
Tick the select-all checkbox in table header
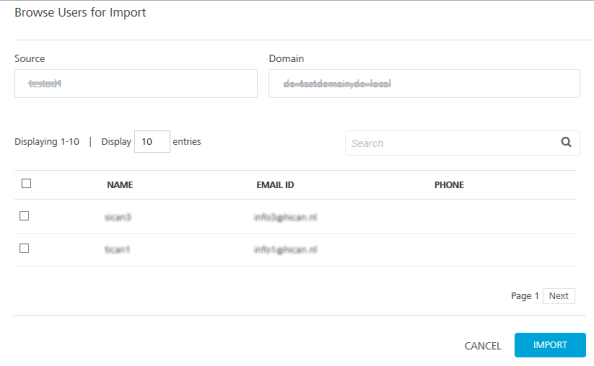tap(26, 183)
